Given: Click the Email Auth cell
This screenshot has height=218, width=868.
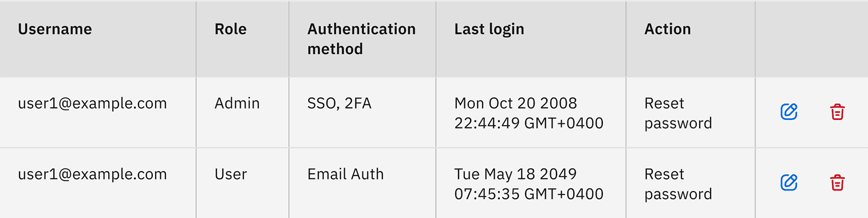Looking at the screenshot, I should [346, 174].
